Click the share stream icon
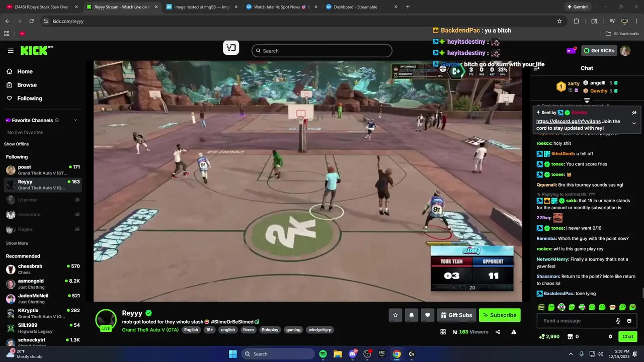This screenshot has height=362, width=644. (498, 332)
